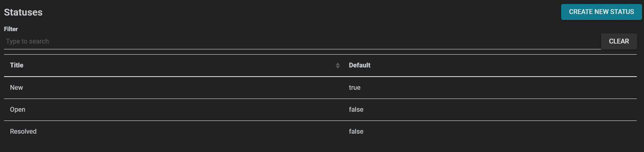Click the Create New Status button
This screenshot has width=644, height=152.
[x=601, y=12]
